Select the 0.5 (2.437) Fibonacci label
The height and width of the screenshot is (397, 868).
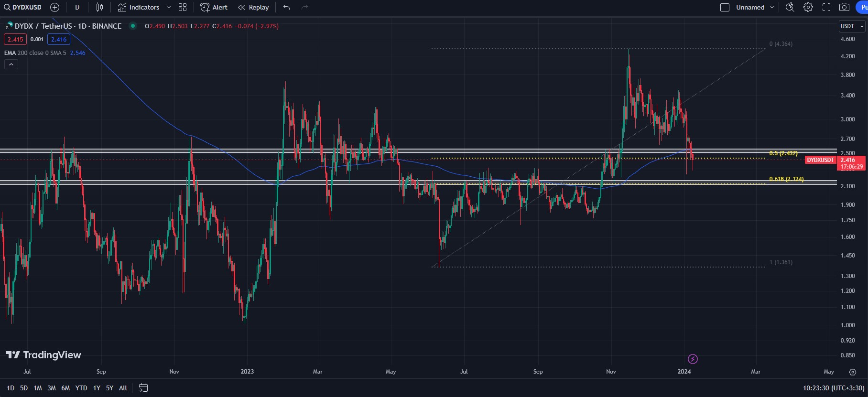click(x=783, y=153)
